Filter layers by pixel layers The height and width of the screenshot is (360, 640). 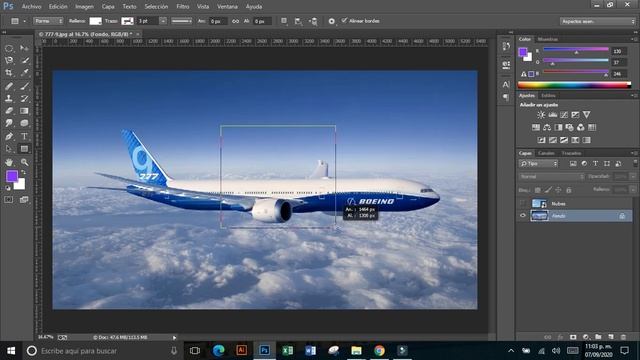(573, 164)
